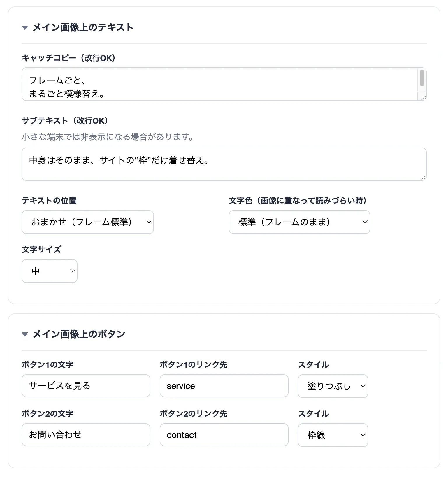Viewport: 448px width, 477px height.
Task: Click the ボタン2の文字 field お問い合わせ
Action: click(x=86, y=435)
